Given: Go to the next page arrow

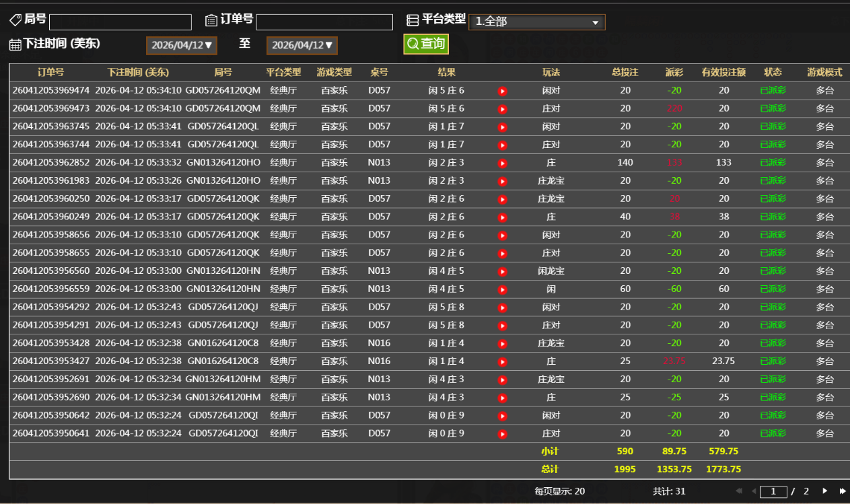Looking at the screenshot, I should 825,491.
